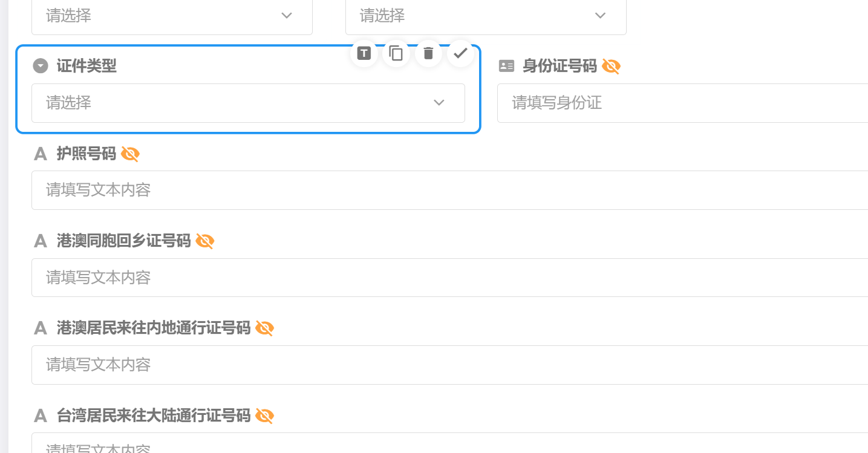Screen dimensions: 868x453
Task: Toggle the hidden-eye icon for 护照号码
Action: 130,154
